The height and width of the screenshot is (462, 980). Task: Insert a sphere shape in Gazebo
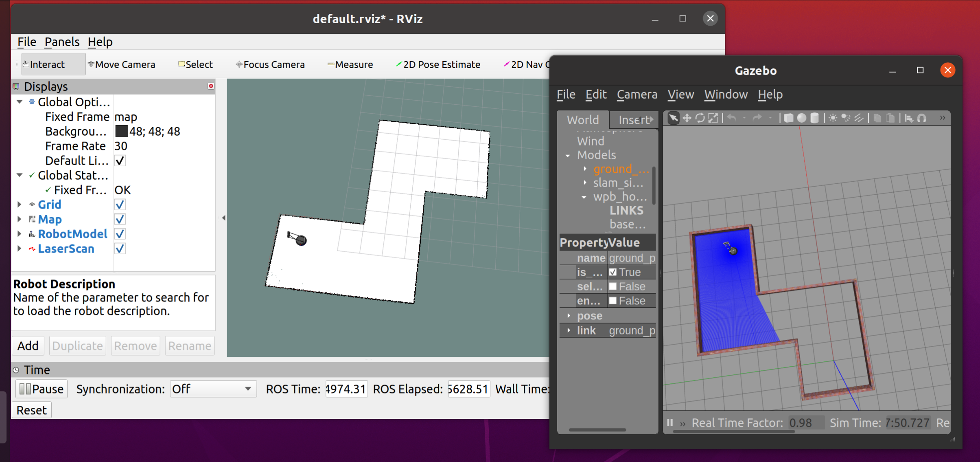coord(801,118)
